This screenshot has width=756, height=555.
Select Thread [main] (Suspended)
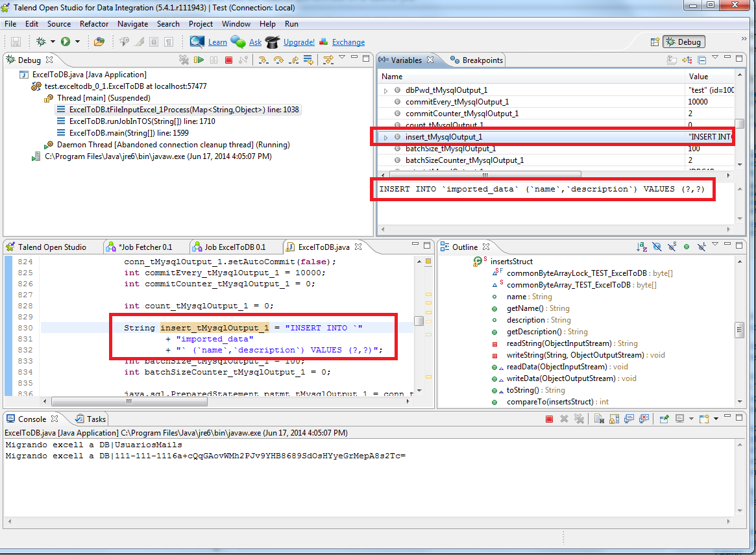pos(104,98)
